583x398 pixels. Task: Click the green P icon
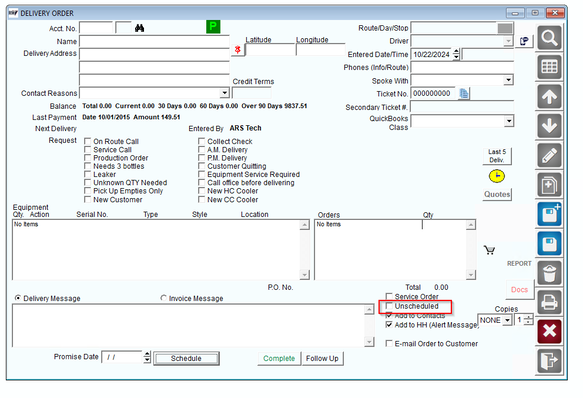tap(213, 26)
